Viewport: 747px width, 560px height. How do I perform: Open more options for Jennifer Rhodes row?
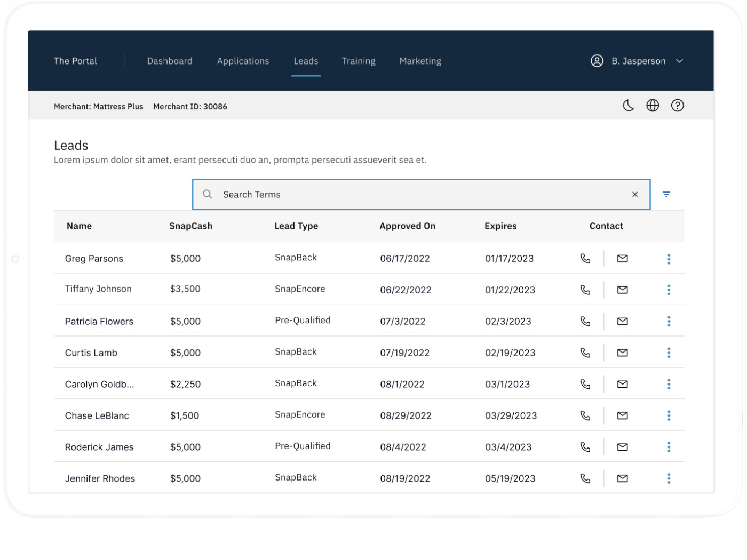click(669, 479)
